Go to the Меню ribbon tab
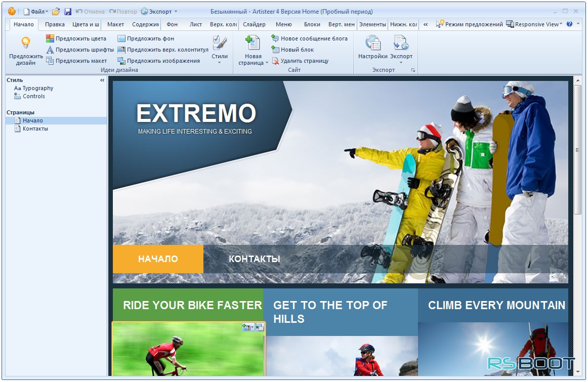Screen dimensions: 588x382 click(283, 24)
